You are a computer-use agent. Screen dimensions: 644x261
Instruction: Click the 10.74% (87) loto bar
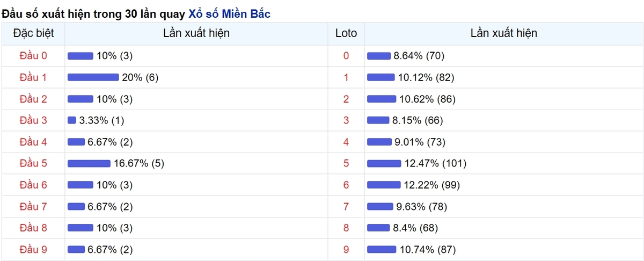tap(382, 249)
